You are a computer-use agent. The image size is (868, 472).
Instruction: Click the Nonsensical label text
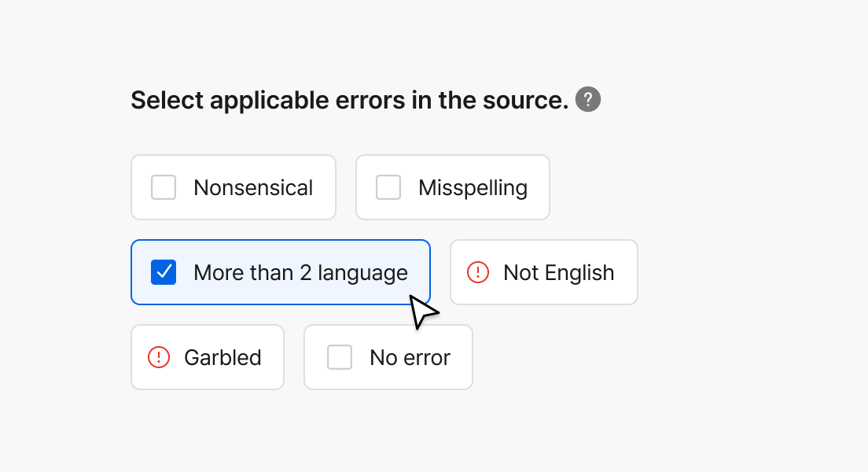[253, 188]
